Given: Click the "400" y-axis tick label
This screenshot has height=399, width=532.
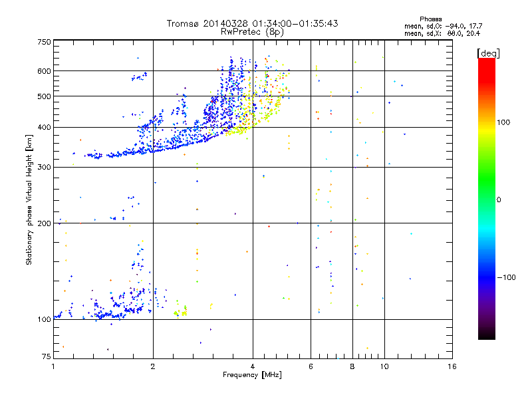Looking at the screenshot, I should click(x=45, y=128).
